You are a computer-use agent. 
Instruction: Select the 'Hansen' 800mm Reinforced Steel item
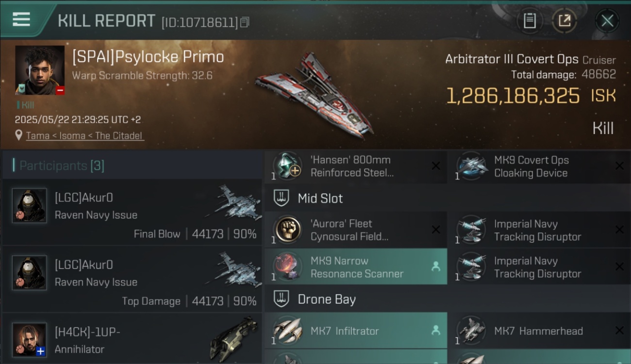pos(356,166)
